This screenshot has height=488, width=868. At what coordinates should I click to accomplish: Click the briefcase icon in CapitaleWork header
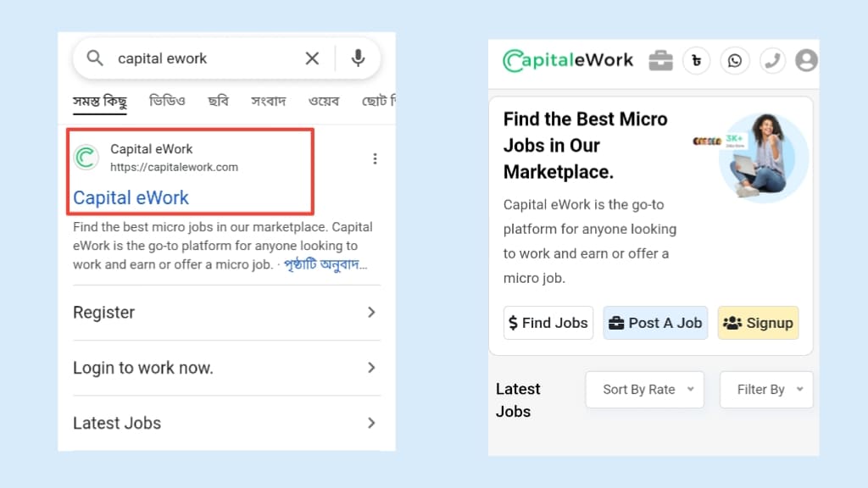pos(660,61)
